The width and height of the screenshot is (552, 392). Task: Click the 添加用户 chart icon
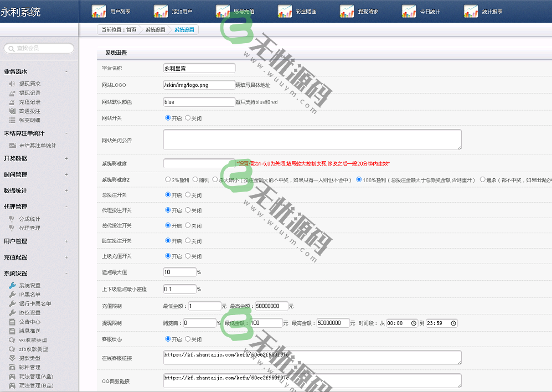161,11
